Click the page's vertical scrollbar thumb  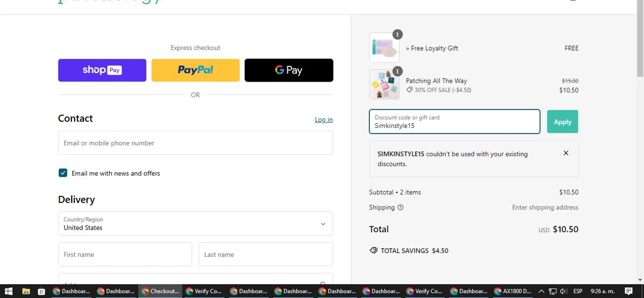[x=640, y=39]
